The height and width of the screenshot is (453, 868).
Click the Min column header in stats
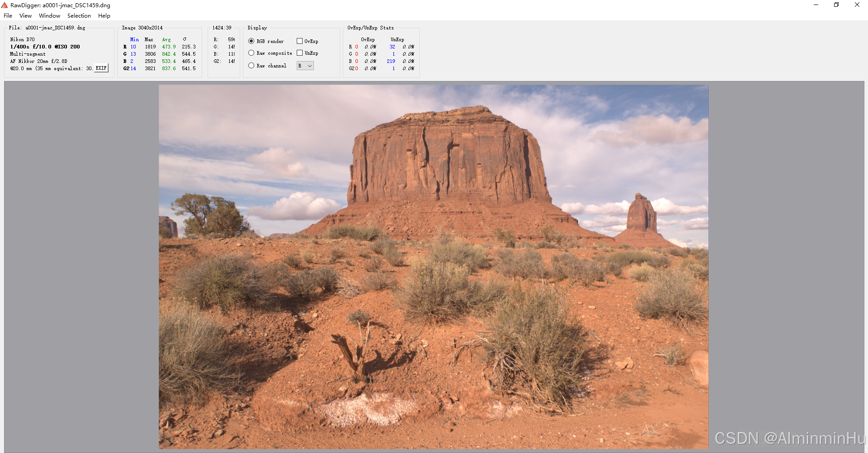(134, 39)
